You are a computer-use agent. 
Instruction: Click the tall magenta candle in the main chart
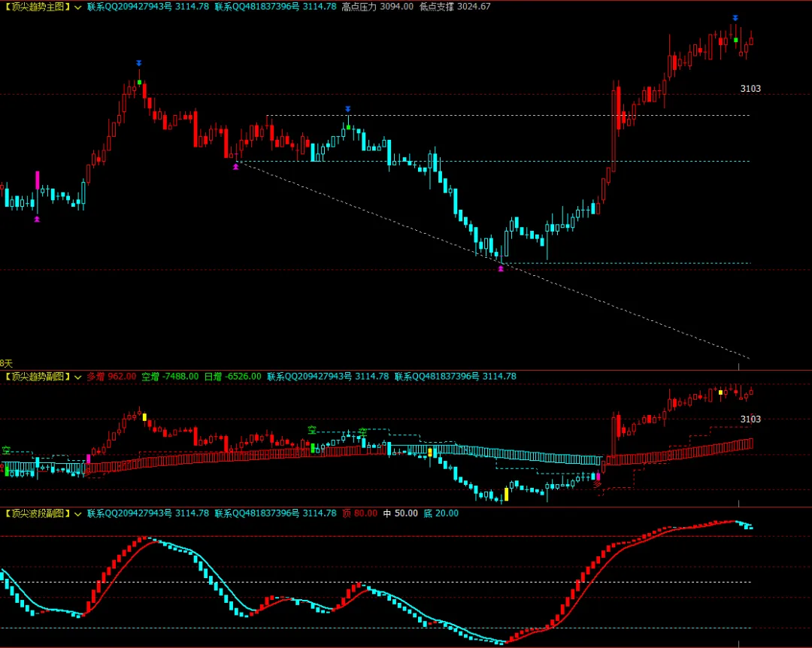38,180
